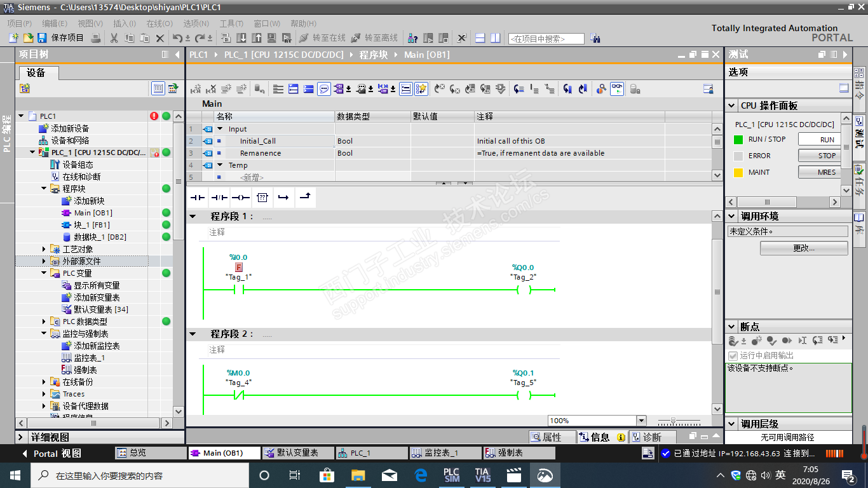Image resolution: width=868 pixels, height=488 pixels.
Task: Click the new project icon in toolbar
Action: click(13, 38)
